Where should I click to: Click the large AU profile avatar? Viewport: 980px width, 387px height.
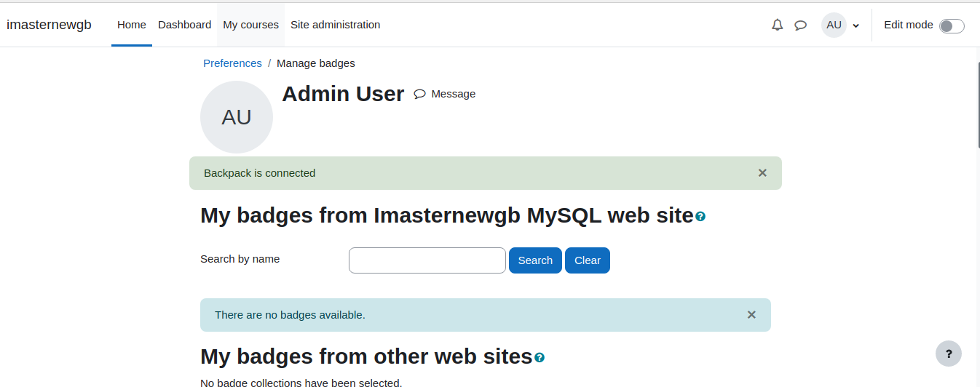[x=237, y=117]
